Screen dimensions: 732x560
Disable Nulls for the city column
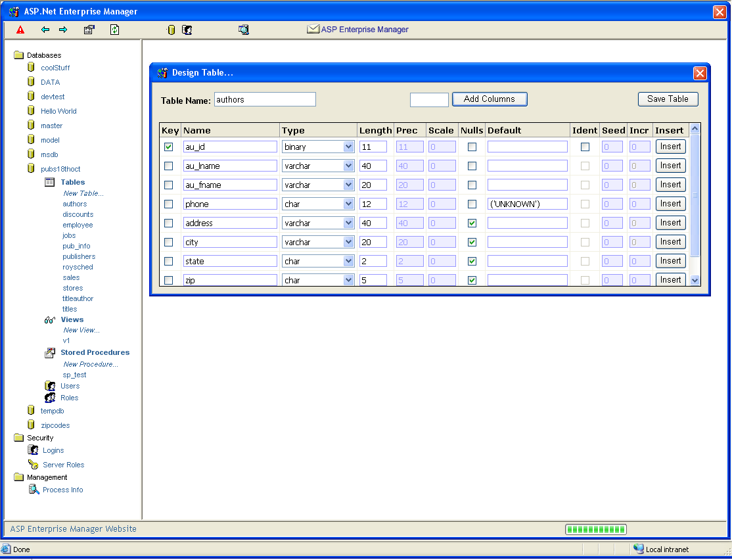coord(472,243)
